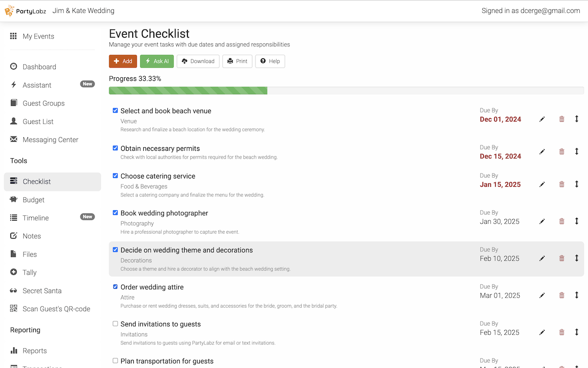Delete the Obtain necessary permits task
This screenshot has width=588, height=368.
click(x=561, y=151)
